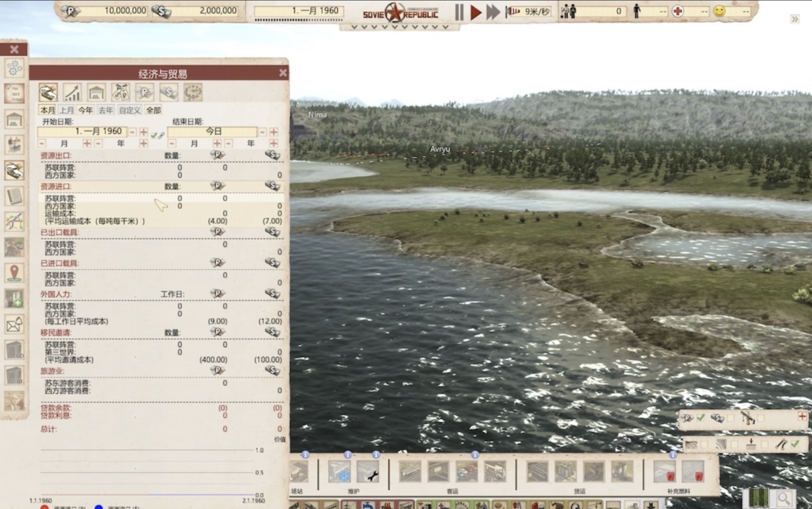Switch to the emblem wreath tab

(x=193, y=92)
